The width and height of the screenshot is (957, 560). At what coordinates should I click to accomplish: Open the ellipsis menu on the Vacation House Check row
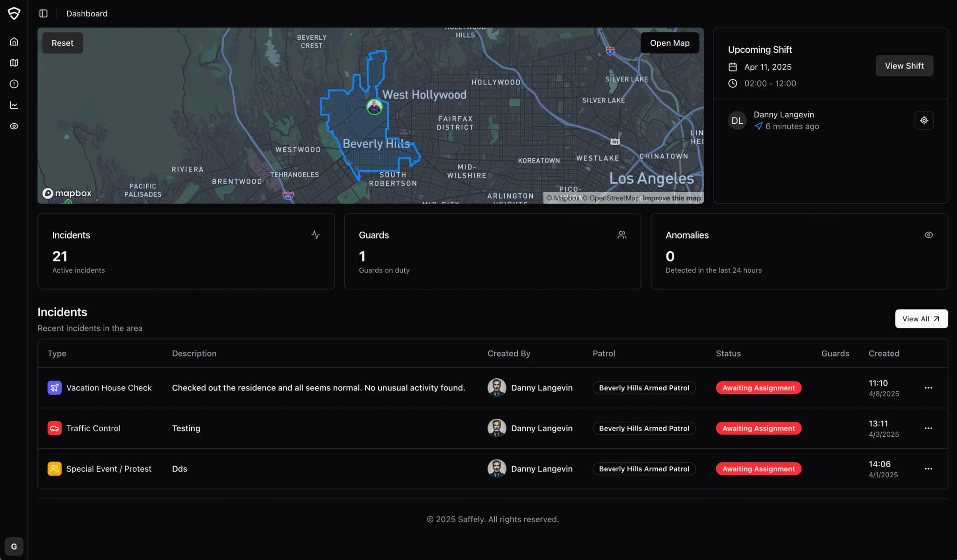(x=928, y=388)
